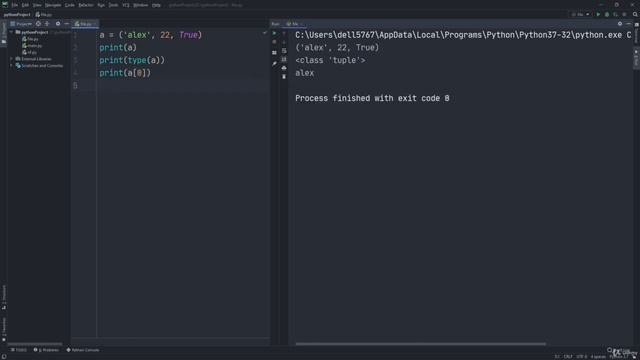Toggle Project side tab on left edge
Screen dimensions: 640x360
(4, 33)
